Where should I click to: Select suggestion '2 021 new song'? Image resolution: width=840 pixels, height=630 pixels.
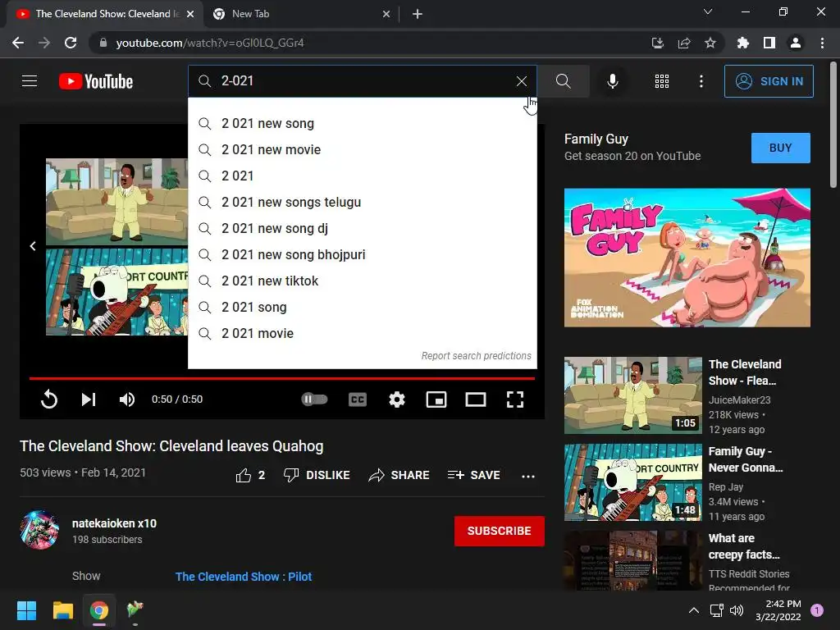[362, 123]
